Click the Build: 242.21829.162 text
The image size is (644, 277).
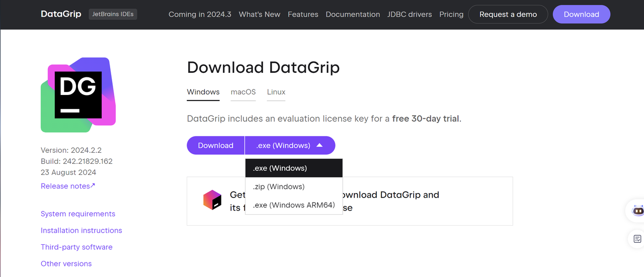(x=76, y=161)
